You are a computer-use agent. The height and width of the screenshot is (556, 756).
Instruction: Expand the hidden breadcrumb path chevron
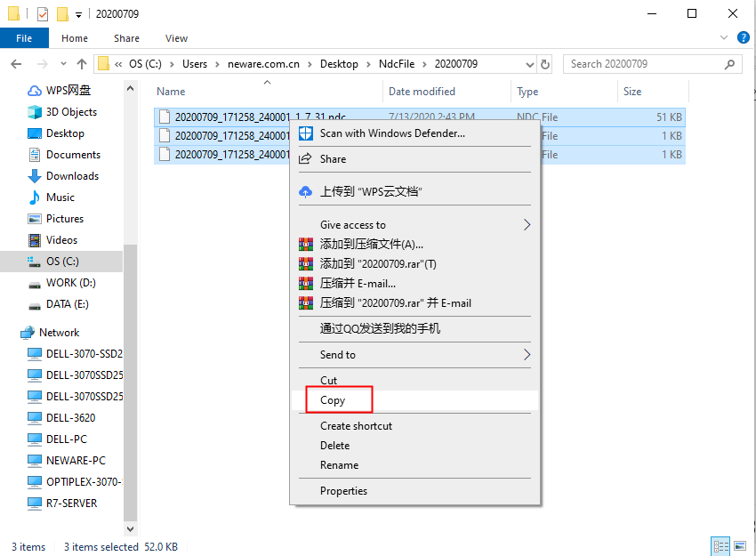pos(118,64)
